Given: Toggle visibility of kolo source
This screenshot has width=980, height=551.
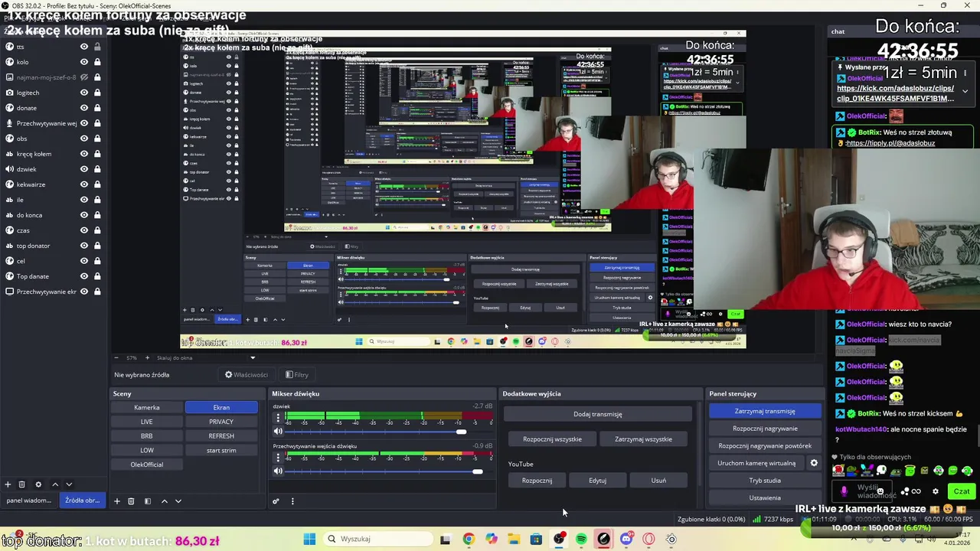Looking at the screenshot, I should click(x=84, y=62).
